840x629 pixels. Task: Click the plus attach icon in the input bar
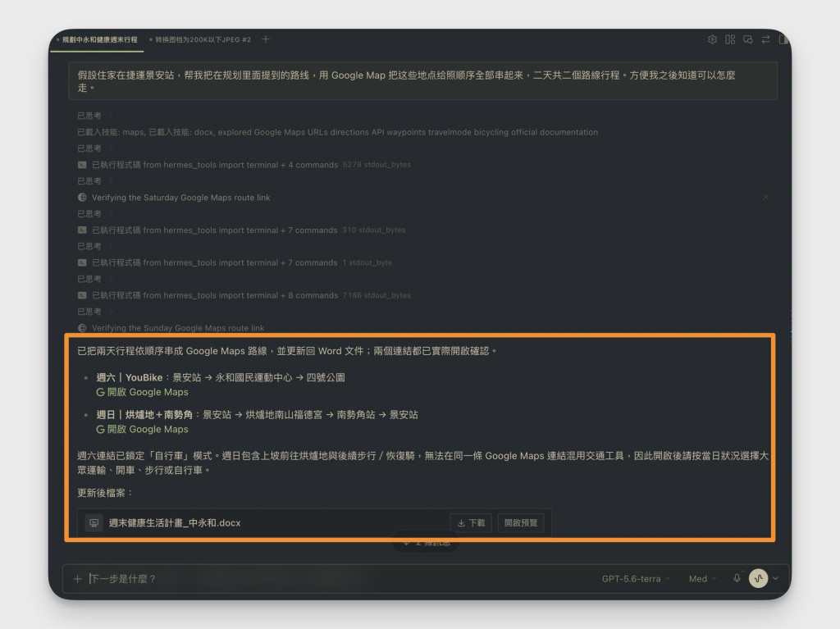click(78, 579)
